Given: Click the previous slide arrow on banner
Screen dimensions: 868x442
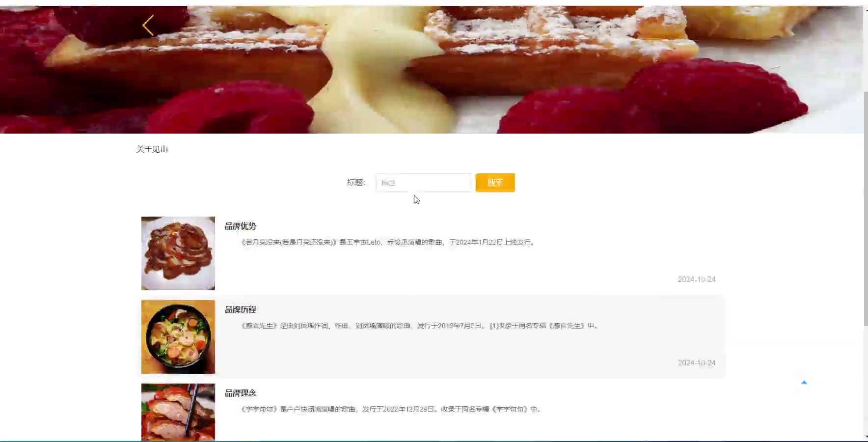Looking at the screenshot, I should tap(148, 25).
